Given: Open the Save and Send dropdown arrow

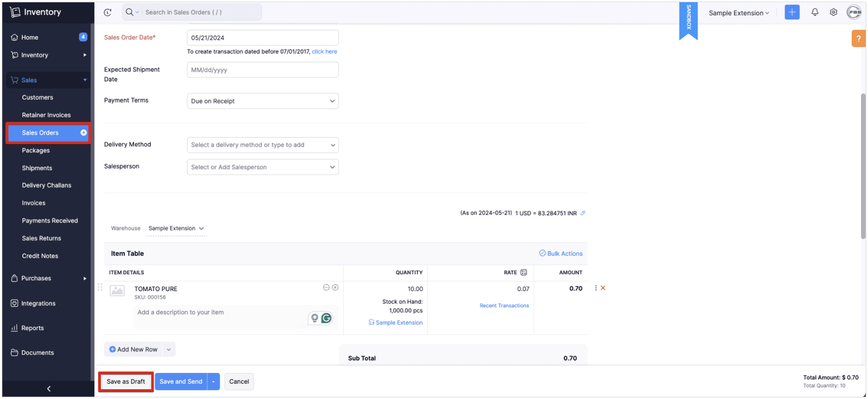Looking at the screenshot, I should pyautogui.click(x=214, y=382).
